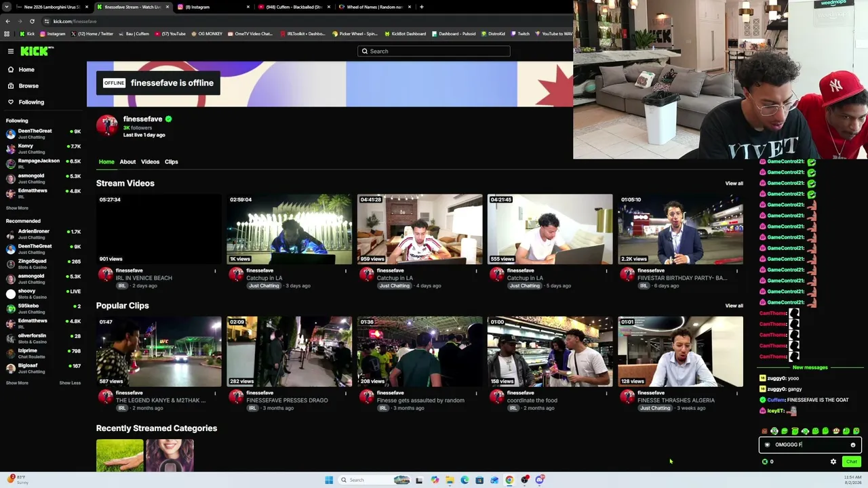Open a new browser tab
Image resolution: width=868 pixels, height=488 pixels.
[422, 7]
